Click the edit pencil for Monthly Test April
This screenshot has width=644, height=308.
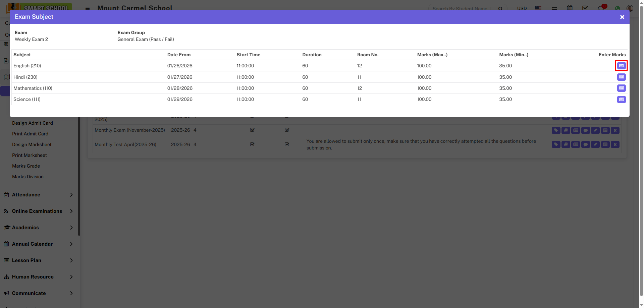(x=595, y=144)
